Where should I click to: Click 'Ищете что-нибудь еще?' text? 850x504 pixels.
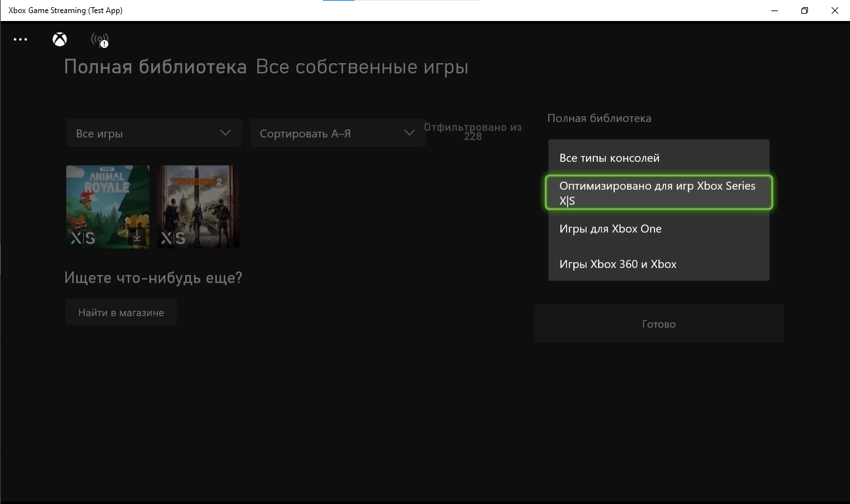(x=154, y=278)
